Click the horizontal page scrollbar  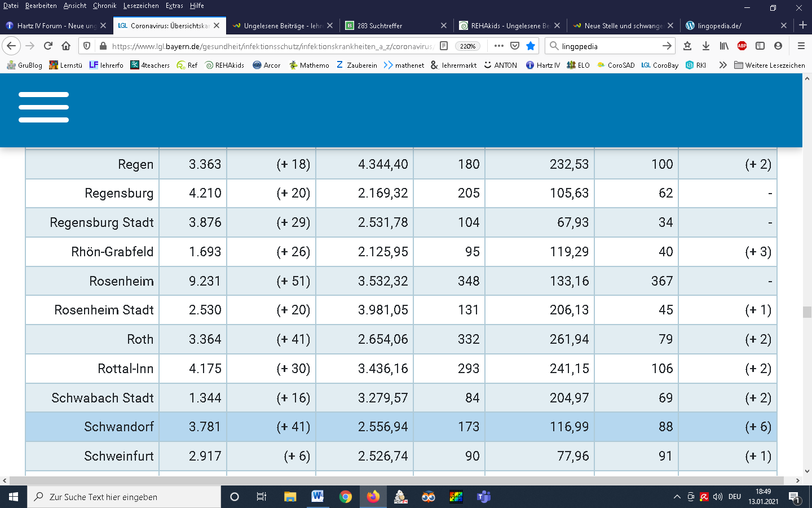(395, 481)
